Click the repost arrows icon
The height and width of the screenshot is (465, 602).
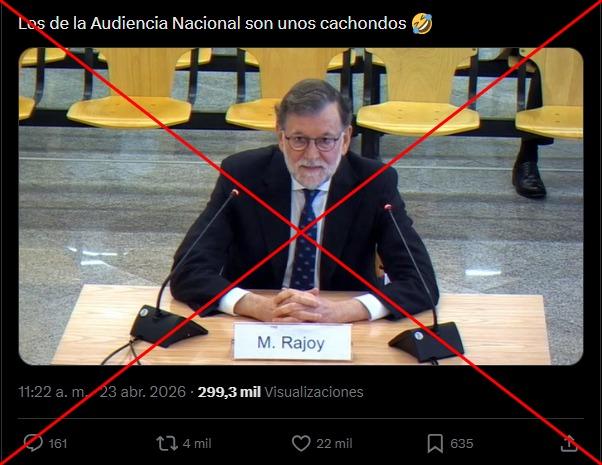pyautogui.click(x=167, y=443)
